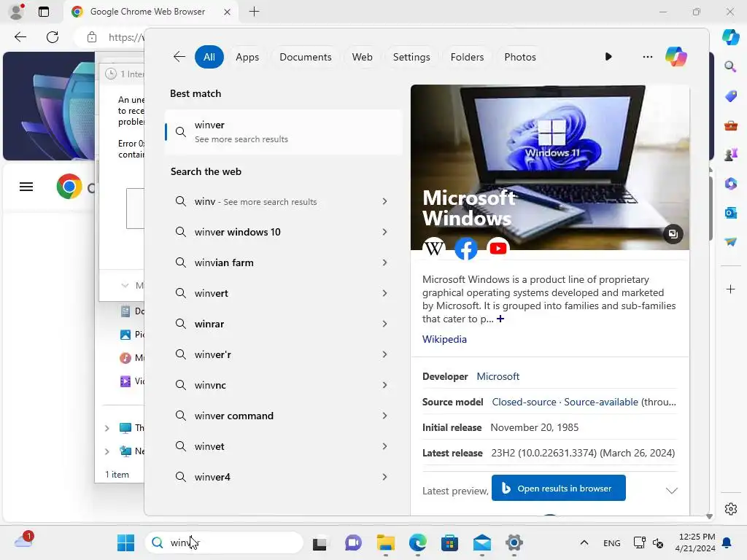Viewport: 747px width, 560px height.
Task: Open Microsoft Store from the taskbar
Action: coord(449,542)
